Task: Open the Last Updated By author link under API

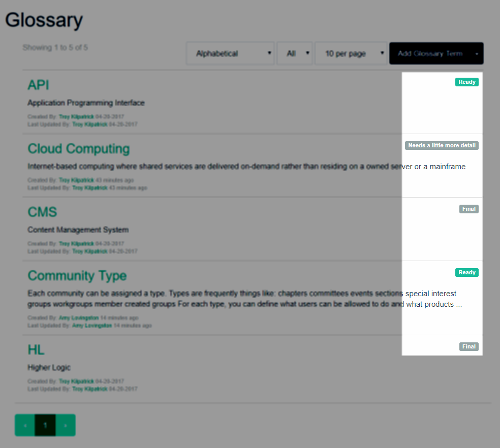Action: tap(89, 124)
